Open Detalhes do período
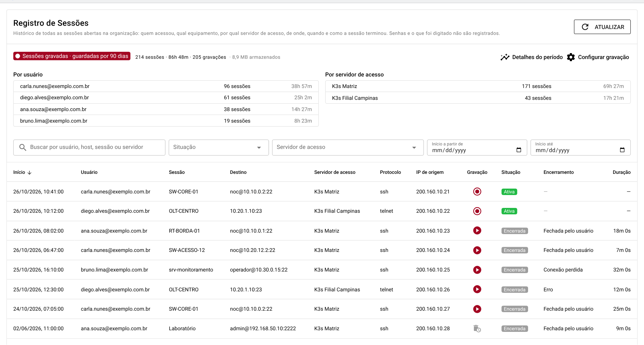The height and width of the screenshot is (345, 644). point(532,57)
